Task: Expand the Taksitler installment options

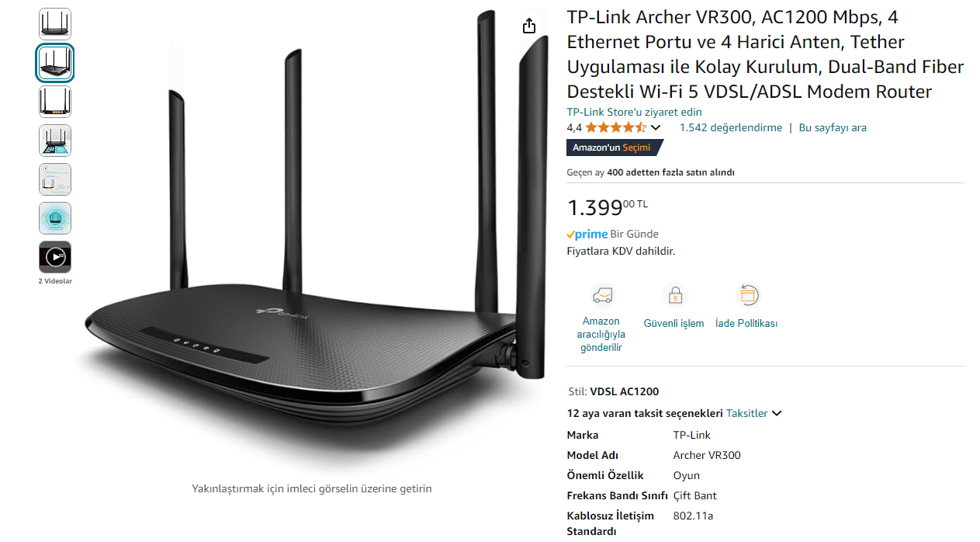Action: (753, 413)
